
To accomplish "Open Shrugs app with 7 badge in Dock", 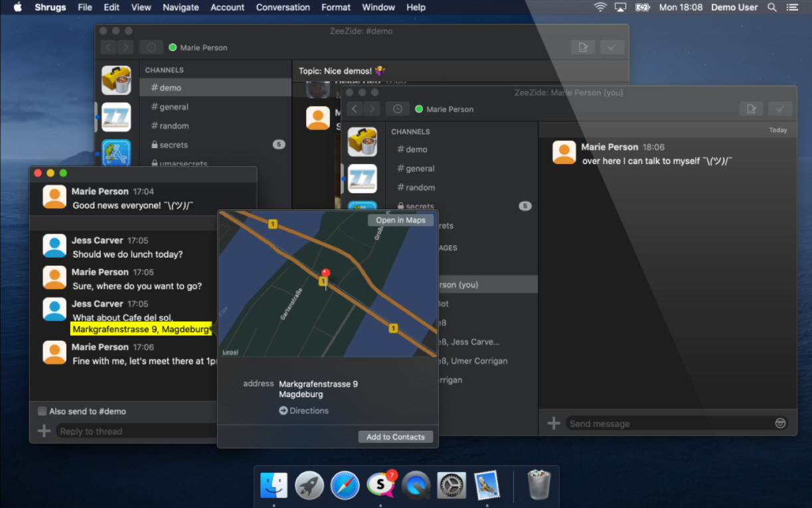I will coord(380,485).
